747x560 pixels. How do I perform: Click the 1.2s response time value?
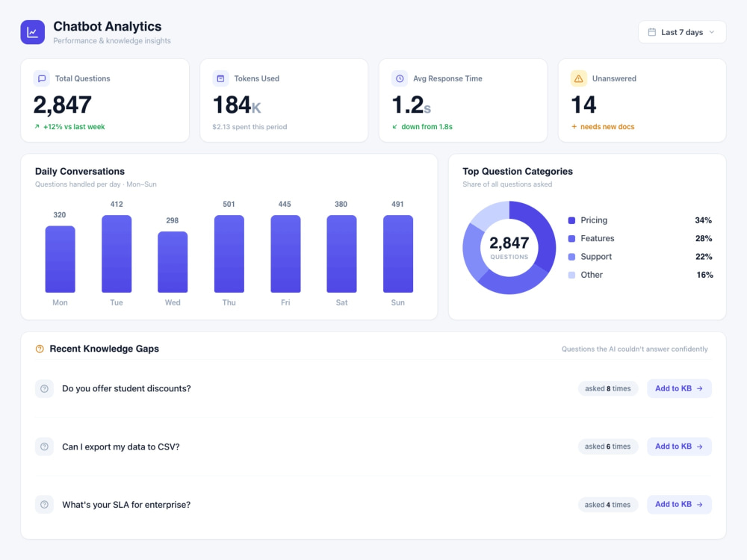411,105
